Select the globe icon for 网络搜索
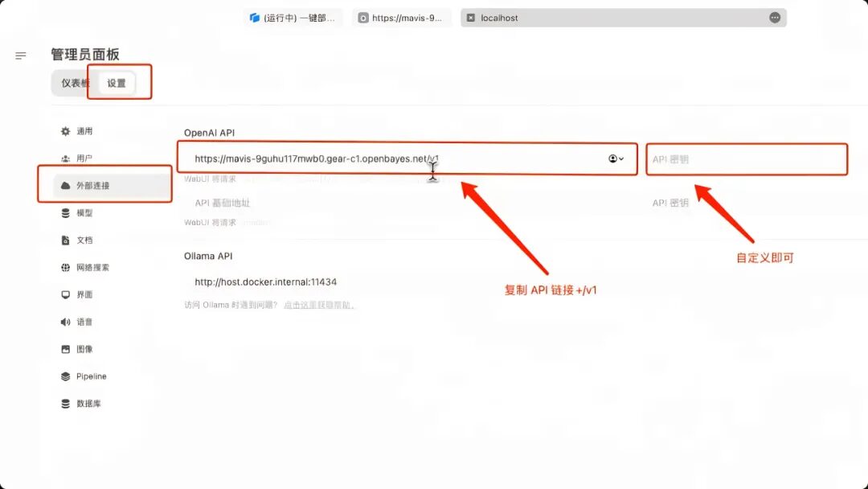Image resolution: width=868 pixels, height=489 pixels. (66, 268)
